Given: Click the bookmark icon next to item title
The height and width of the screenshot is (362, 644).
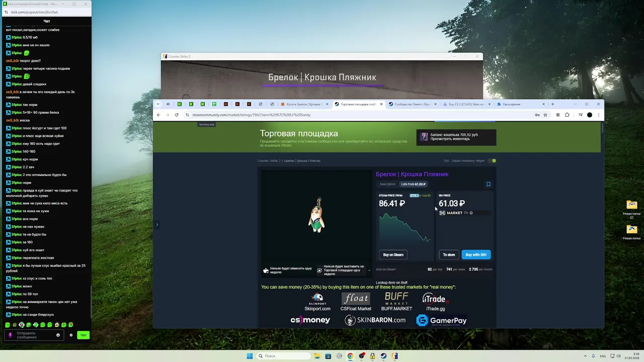Looking at the screenshot, I should pyautogui.click(x=488, y=185).
